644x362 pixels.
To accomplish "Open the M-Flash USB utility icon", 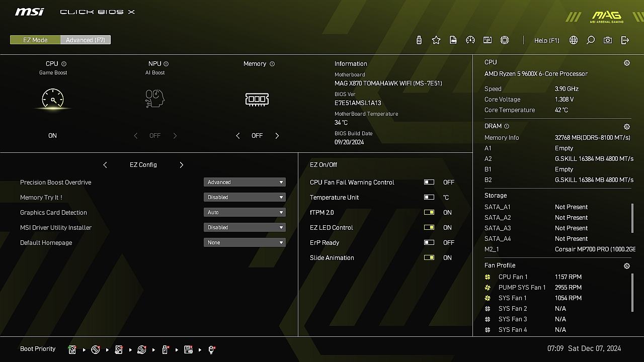I will [x=419, y=40].
